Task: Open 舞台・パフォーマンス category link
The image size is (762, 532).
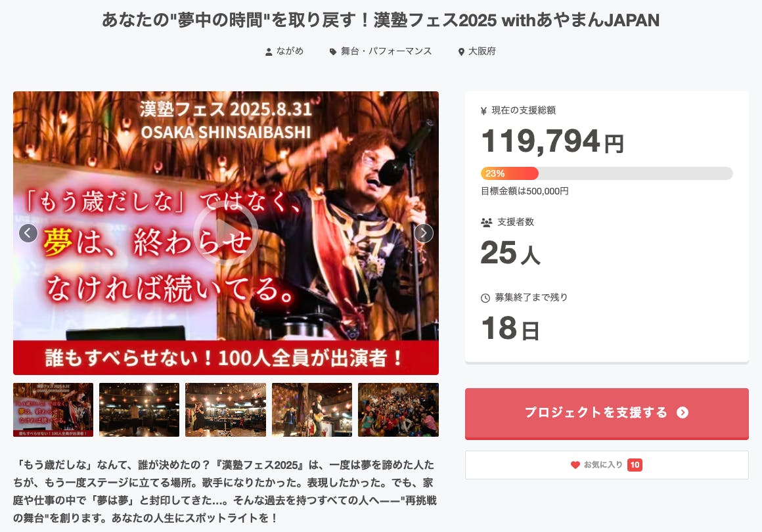Action: [386, 51]
